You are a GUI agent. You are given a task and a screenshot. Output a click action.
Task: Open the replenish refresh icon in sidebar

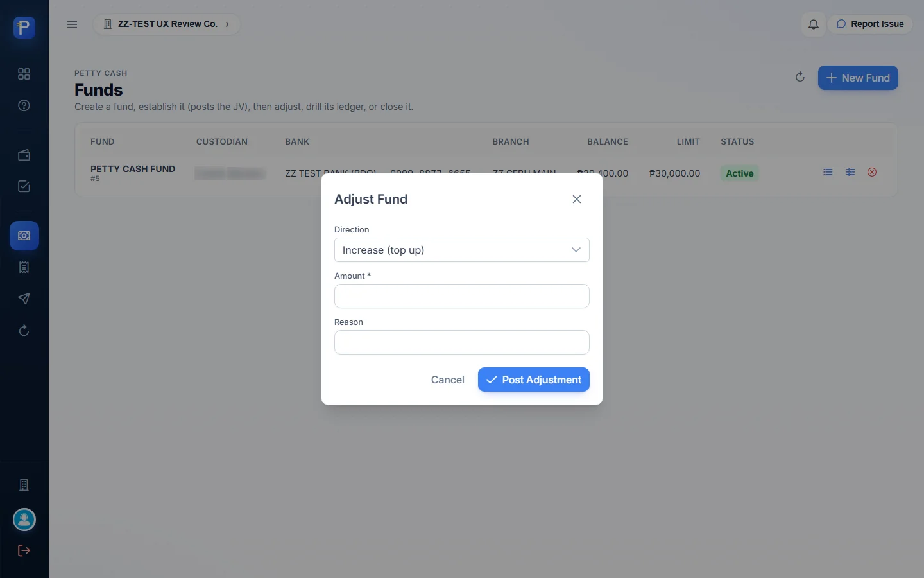coord(24,330)
